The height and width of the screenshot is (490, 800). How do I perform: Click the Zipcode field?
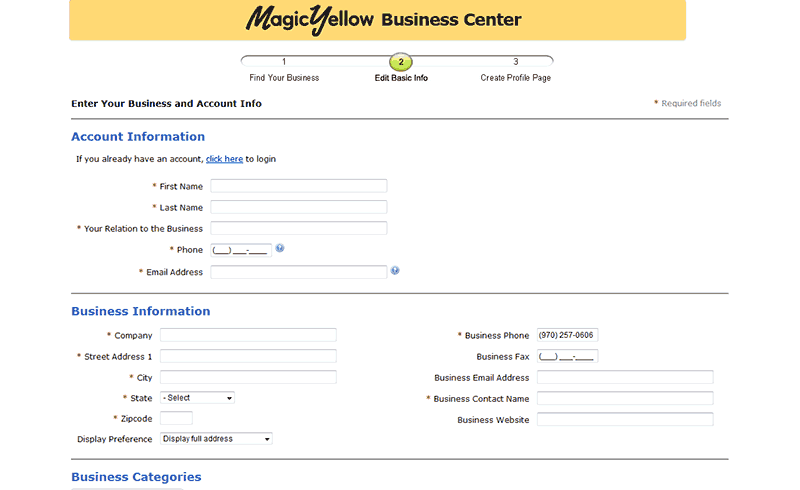tap(177, 418)
